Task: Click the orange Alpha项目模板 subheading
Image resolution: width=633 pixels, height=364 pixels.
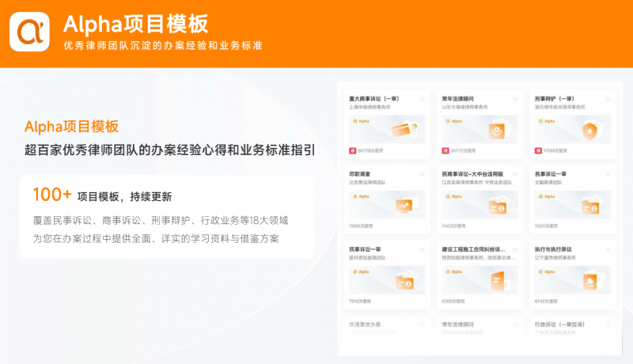Action: pyautogui.click(x=71, y=127)
